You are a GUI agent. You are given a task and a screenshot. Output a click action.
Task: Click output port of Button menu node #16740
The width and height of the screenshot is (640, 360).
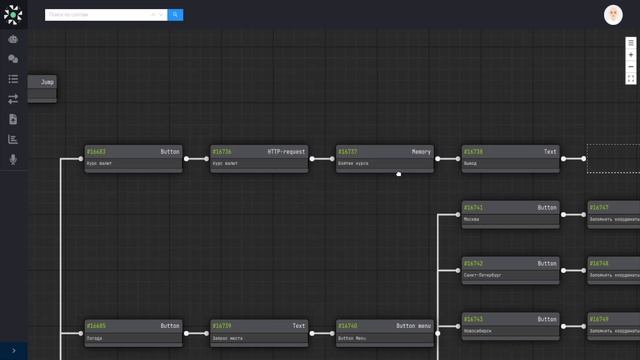(x=438, y=333)
